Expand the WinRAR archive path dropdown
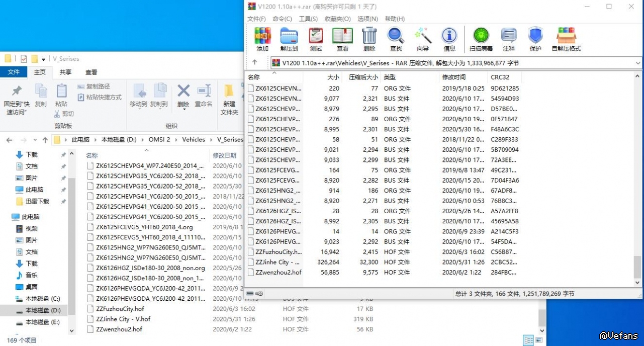This screenshot has height=346, width=644. [637, 63]
